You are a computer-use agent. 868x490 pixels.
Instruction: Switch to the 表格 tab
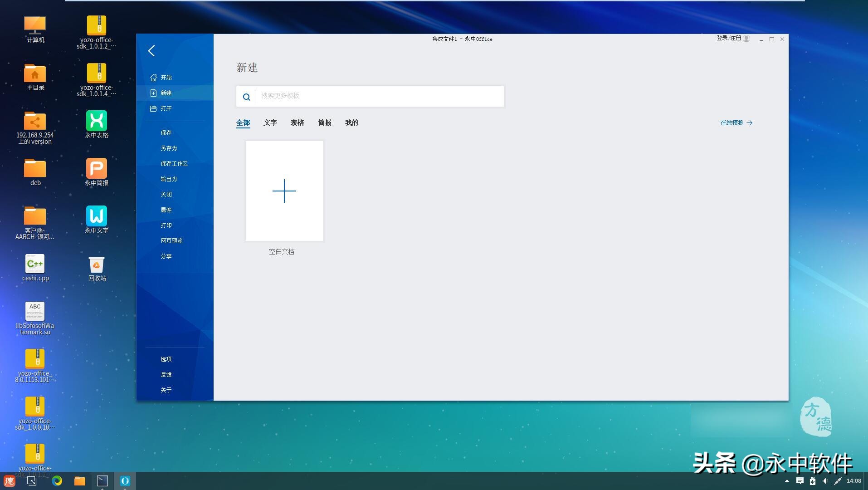297,123
